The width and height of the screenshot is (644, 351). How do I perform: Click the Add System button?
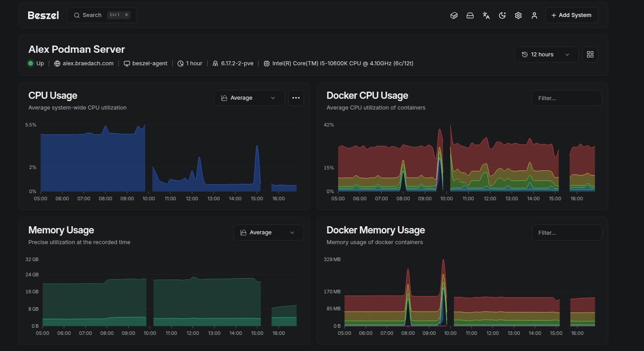572,15
